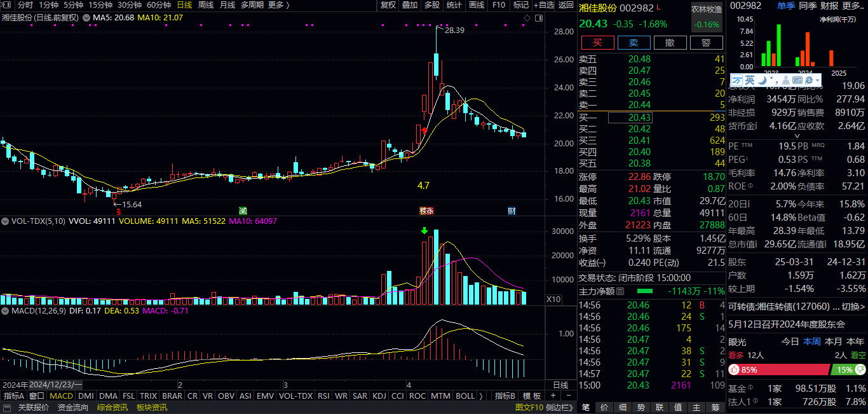Switch indicator to BOLL
This screenshot has width=868, height=414.
[x=465, y=396]
